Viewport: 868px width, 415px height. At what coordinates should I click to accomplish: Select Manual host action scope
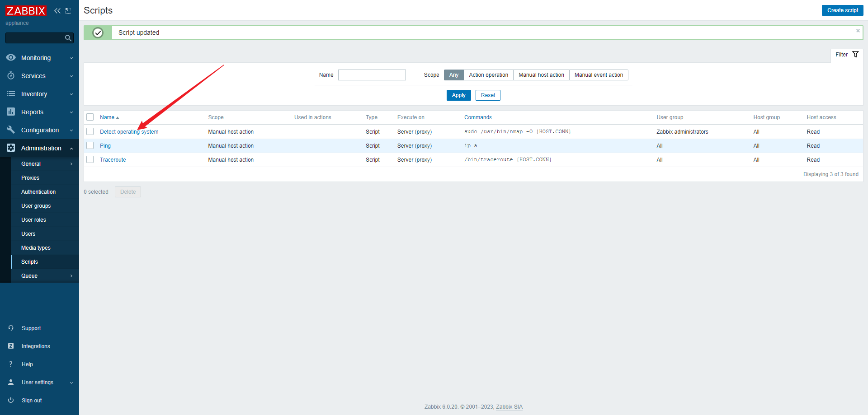(x=541, y=75)
